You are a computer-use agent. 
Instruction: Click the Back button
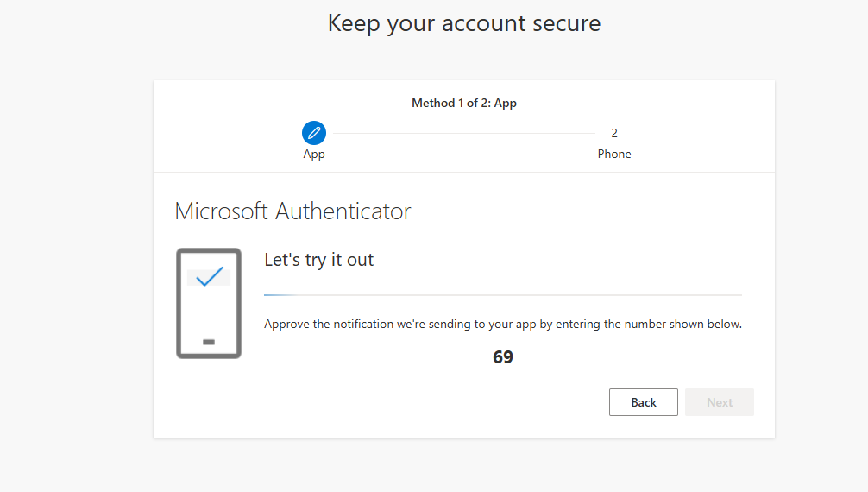[643, 402]
